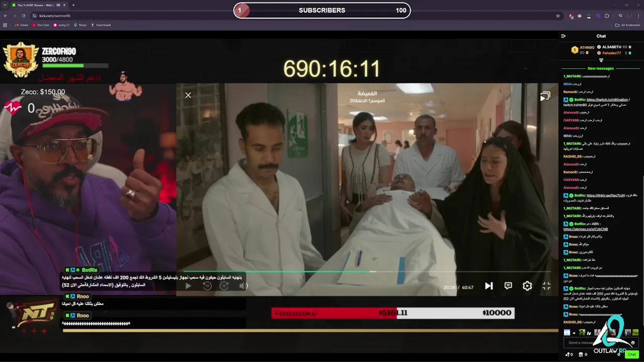Open the Chrome three-dot menu
The height and width of the screenshot is (362, 644).
click(x=638, y=16)
